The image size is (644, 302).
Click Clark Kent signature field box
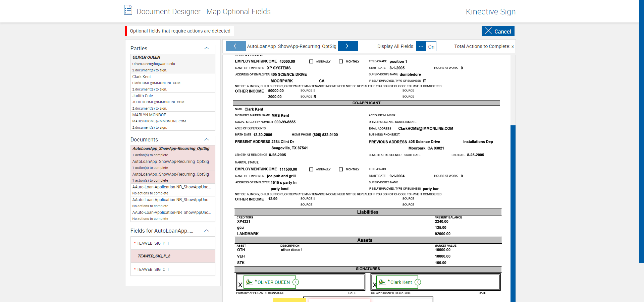397,282
